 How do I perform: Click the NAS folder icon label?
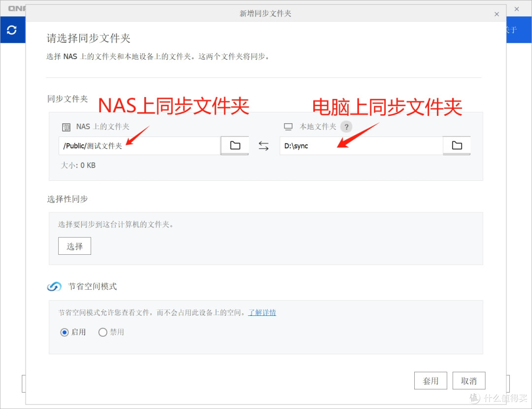[66, 127]
